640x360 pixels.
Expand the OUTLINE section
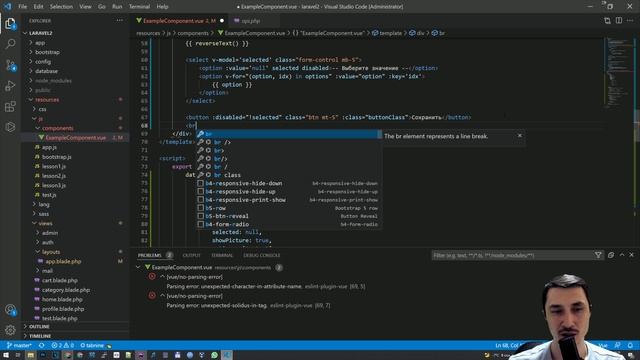click(76, 327)
